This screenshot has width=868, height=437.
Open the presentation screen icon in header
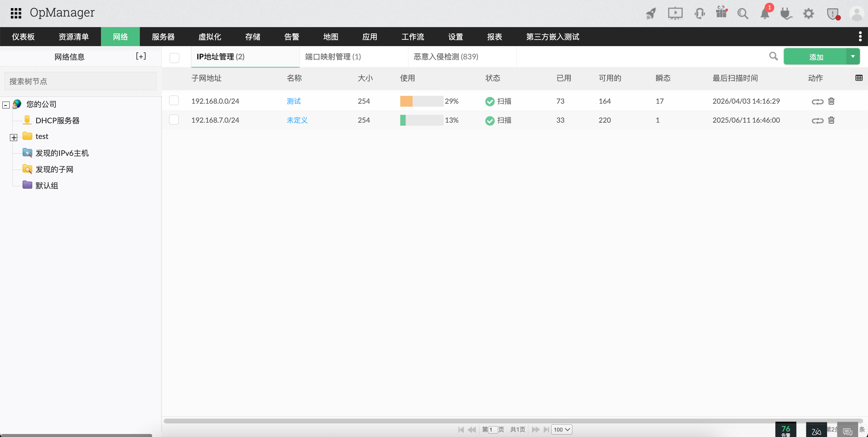coord(675,14)
